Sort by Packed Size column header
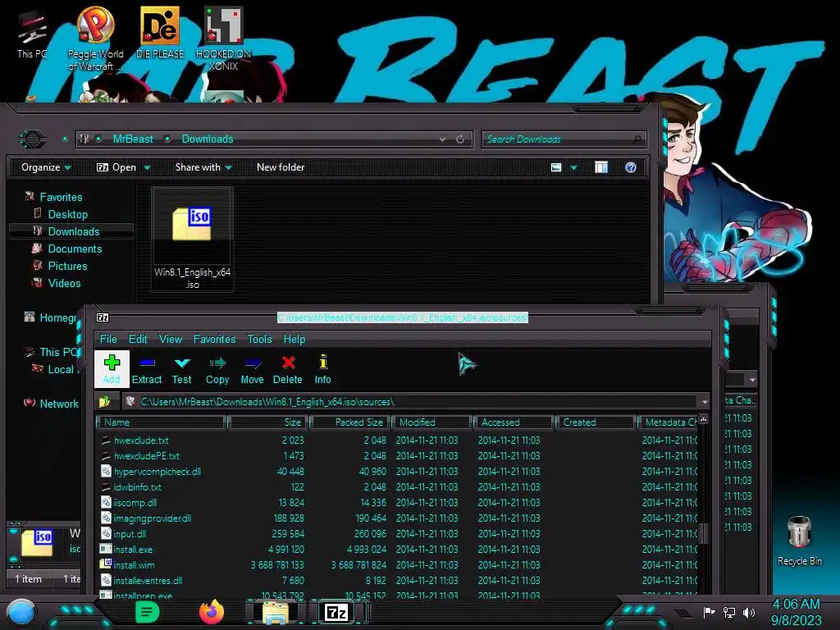 click(350, 422)
